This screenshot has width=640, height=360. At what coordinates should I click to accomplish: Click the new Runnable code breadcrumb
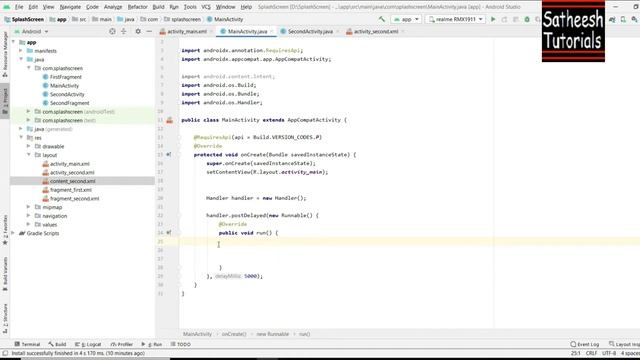click(272, 334)
